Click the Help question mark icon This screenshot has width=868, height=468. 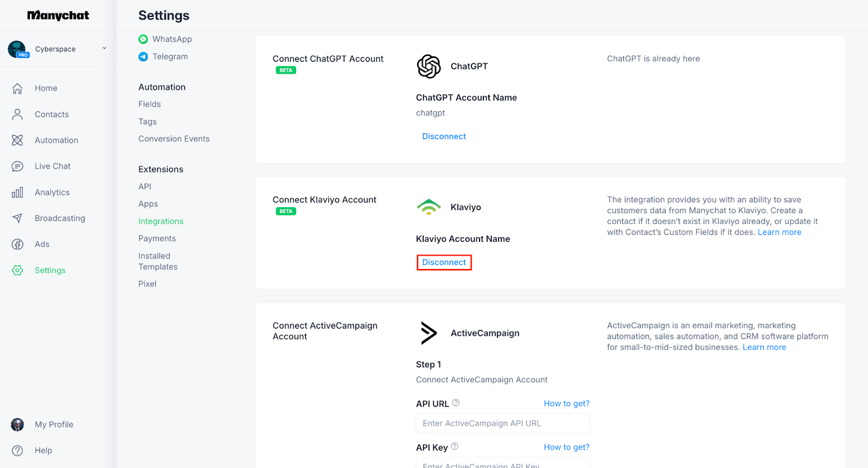point(17,451)
